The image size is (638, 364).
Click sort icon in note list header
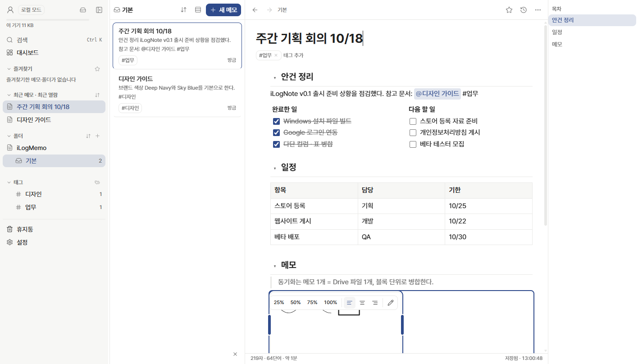[183, 9]
